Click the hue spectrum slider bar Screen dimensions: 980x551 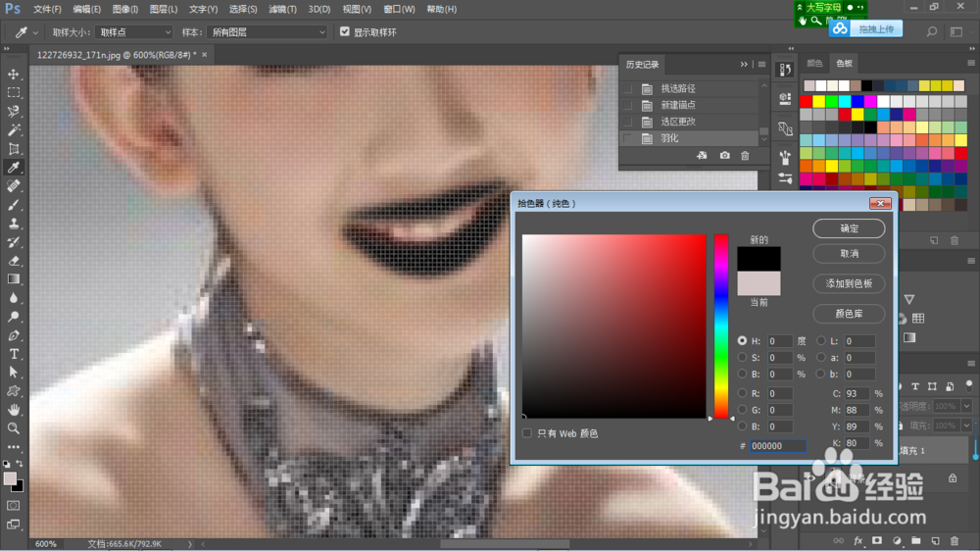tap(721, 326)
